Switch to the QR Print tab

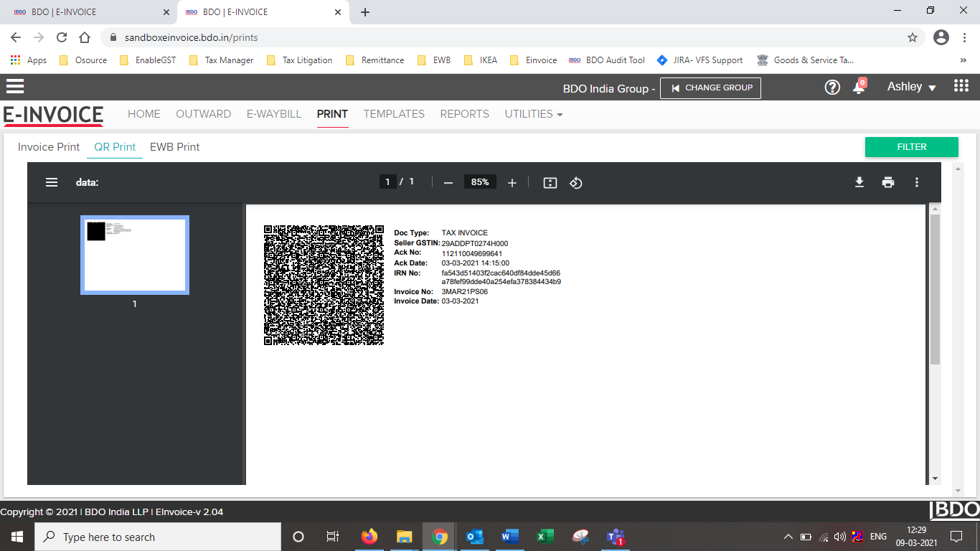(115, 146)
